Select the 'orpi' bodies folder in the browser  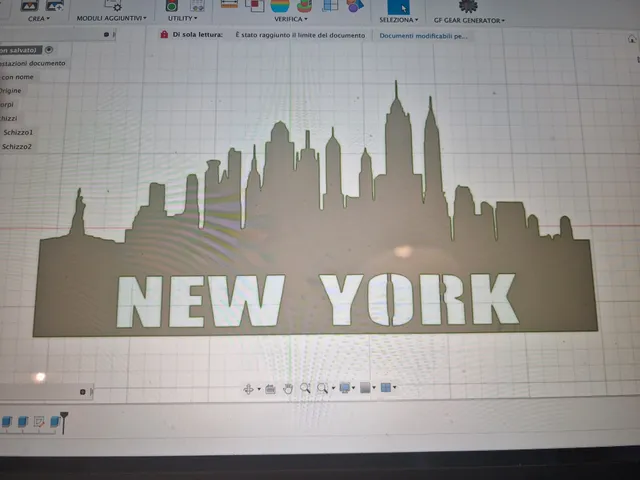7,104
